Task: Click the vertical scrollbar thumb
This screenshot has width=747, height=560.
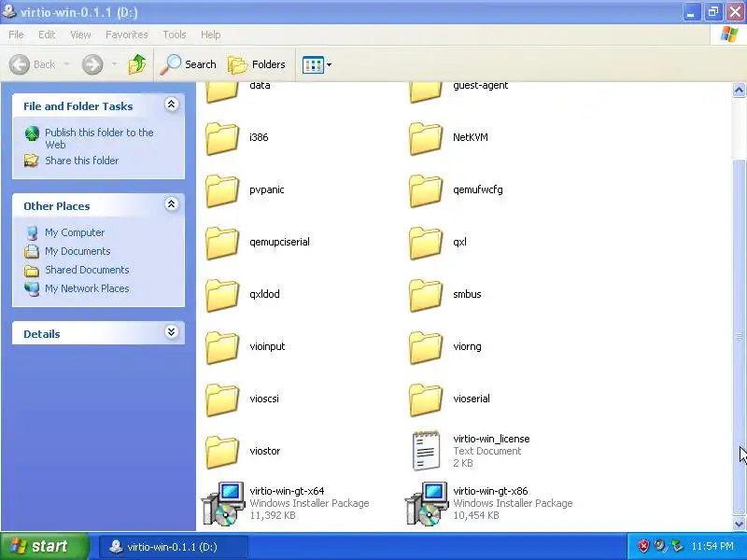Action: [x=739, y=337]
